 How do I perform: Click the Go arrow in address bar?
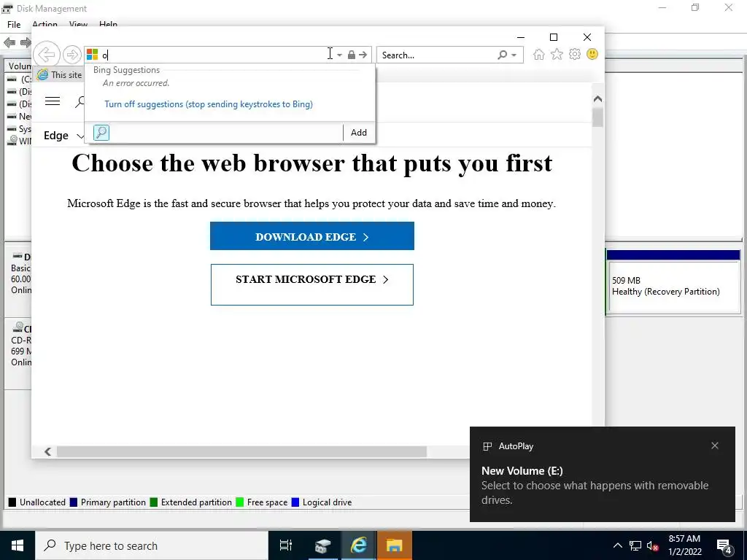click(x=363, y=55)
